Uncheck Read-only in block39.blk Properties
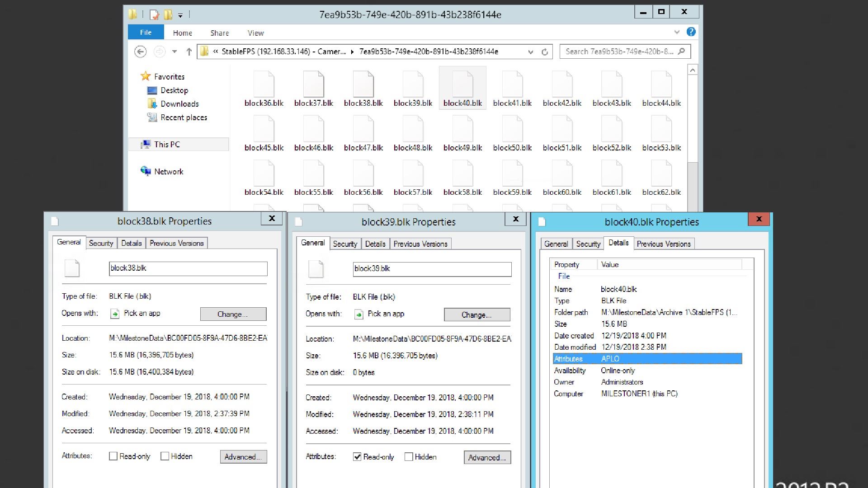Screen dimensions: 868x488 click(x=357, y=457)
